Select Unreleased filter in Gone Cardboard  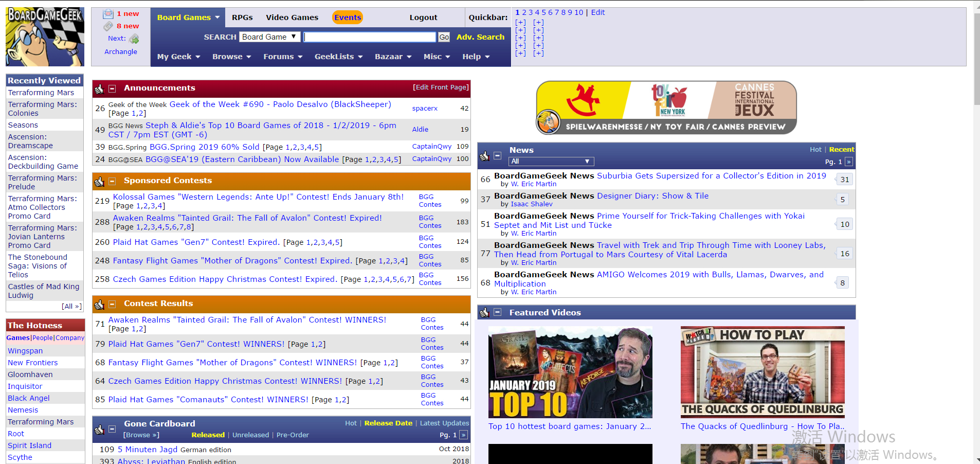[250, 435]
